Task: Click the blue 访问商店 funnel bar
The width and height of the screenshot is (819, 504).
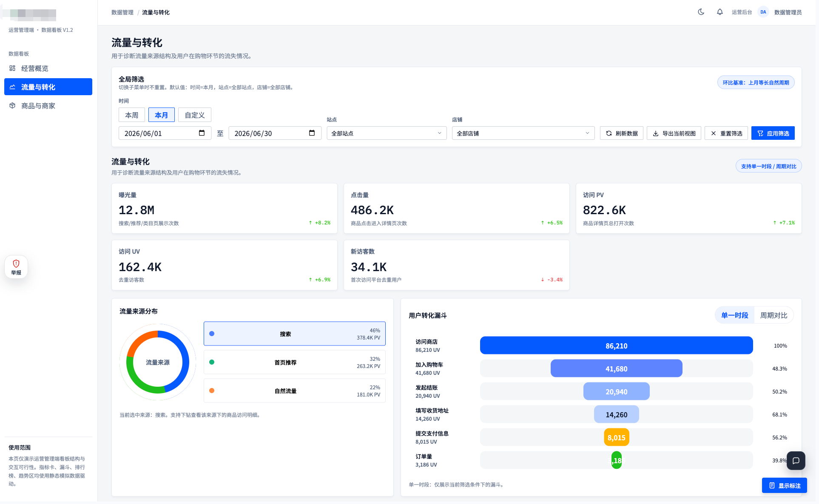Action: pyautogui.click(x=616, y=345)
